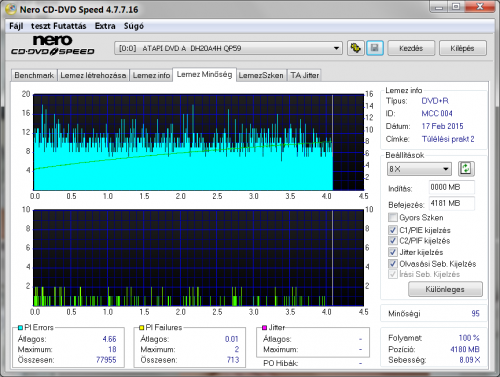Click the PI Failures lower graph area

coord(198,258)
